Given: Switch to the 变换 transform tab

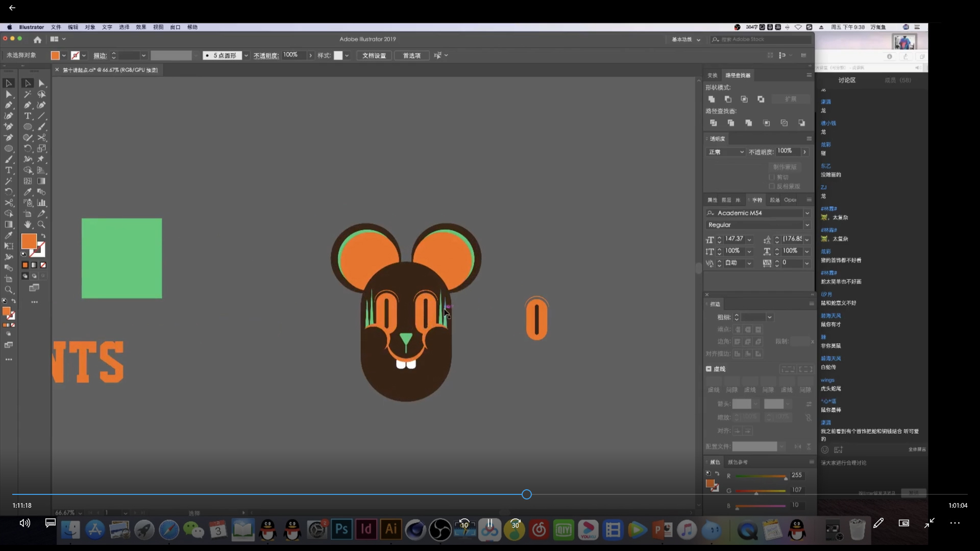Looking at the screenshot, I should coord(712,75).
